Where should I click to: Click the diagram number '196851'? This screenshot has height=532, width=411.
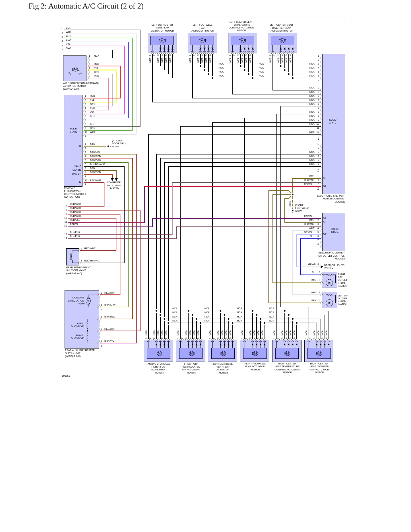pyautogui.click(x=66, y=376)
